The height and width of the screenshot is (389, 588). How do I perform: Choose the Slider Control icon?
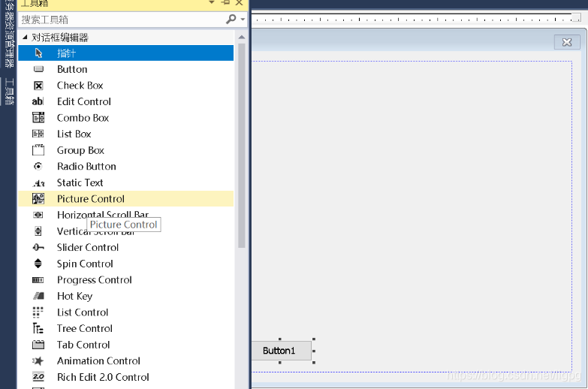pos(38,247)
